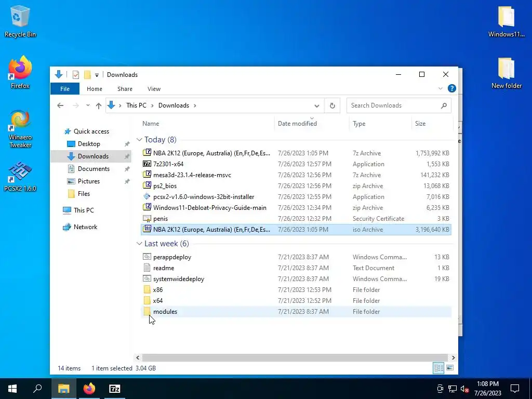Collapse the Last week (6) group
This screenshot has height=399, width=532.
[139, 244]
